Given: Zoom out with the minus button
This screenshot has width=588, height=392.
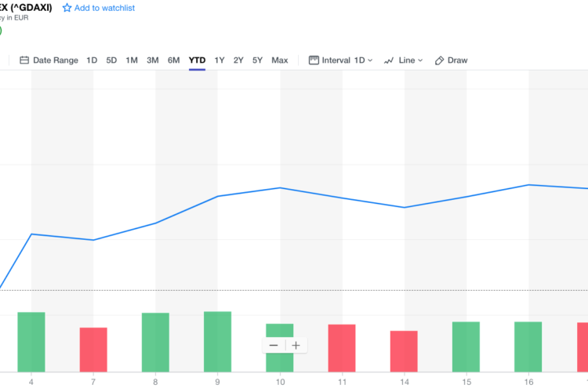Looking at the screenshot, I should pyautogui.click(x=274, y=346).
